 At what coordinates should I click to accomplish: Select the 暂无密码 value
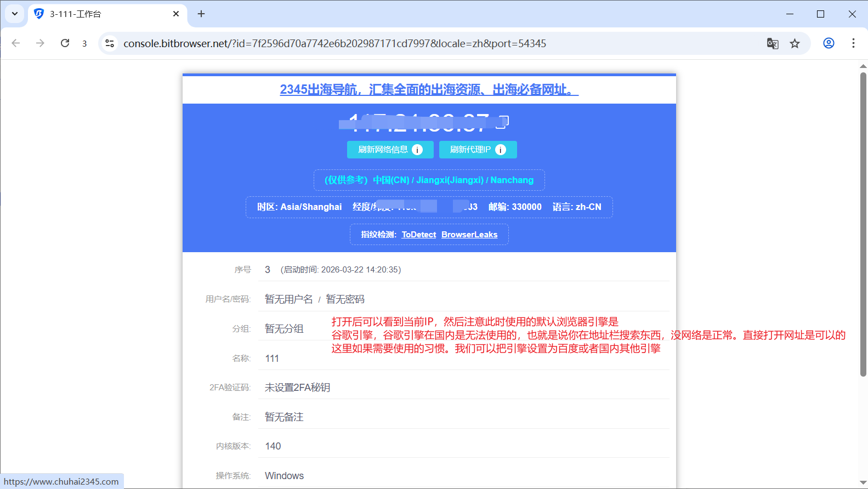[345, 299]
